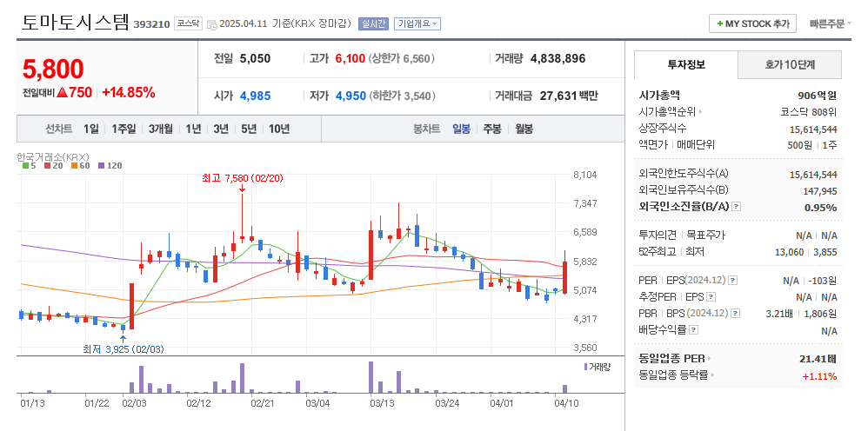
Task: Click the 상장주식수 value 15,614,544
Action: [813, 129]
